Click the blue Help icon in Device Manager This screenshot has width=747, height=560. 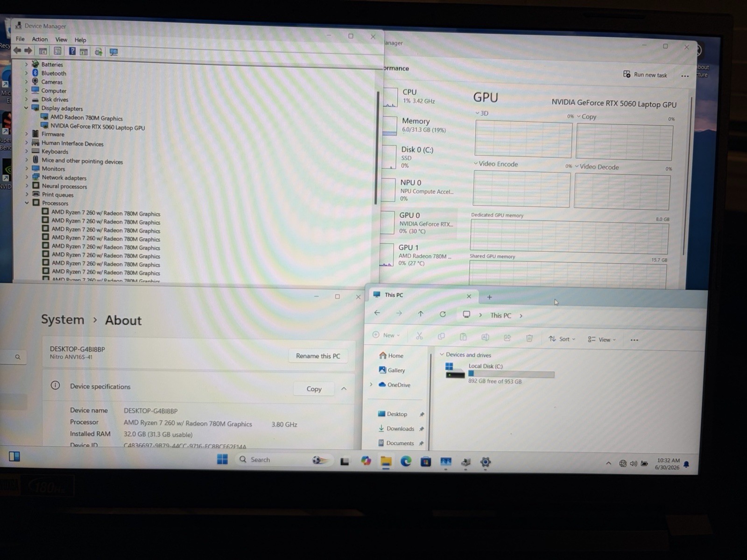72,51
